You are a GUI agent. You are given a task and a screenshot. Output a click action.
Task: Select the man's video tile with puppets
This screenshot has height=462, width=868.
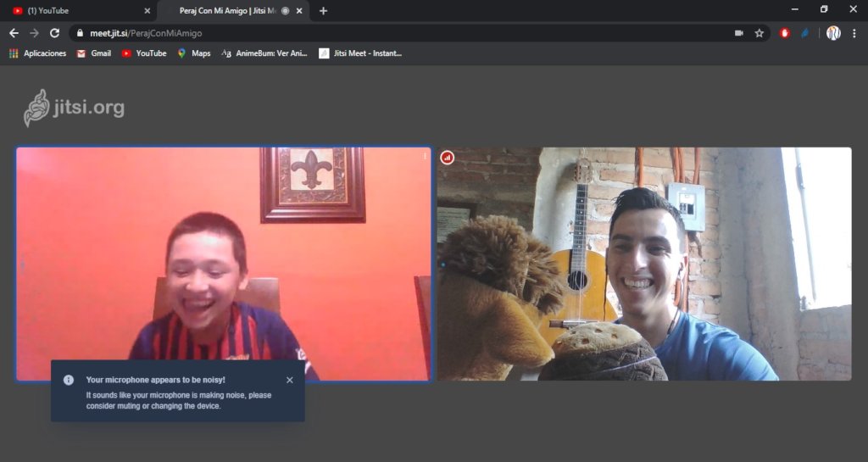click(x=644, y=264)
